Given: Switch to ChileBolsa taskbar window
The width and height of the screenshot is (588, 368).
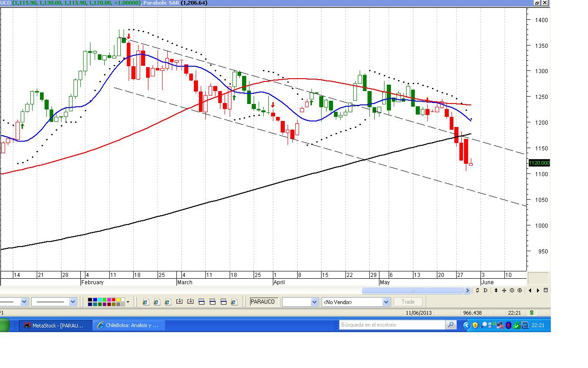Looking at the screenshot, I should (x=129, y=325).
